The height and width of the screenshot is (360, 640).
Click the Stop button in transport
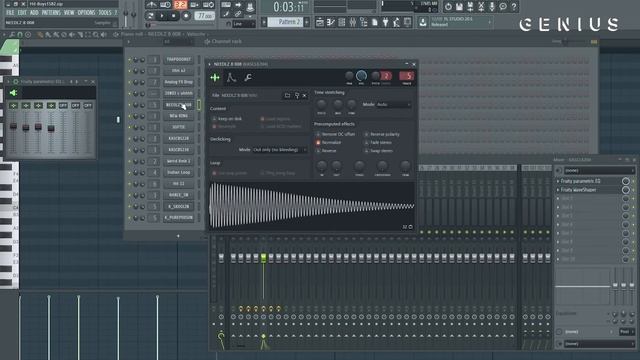coord(173,16)
